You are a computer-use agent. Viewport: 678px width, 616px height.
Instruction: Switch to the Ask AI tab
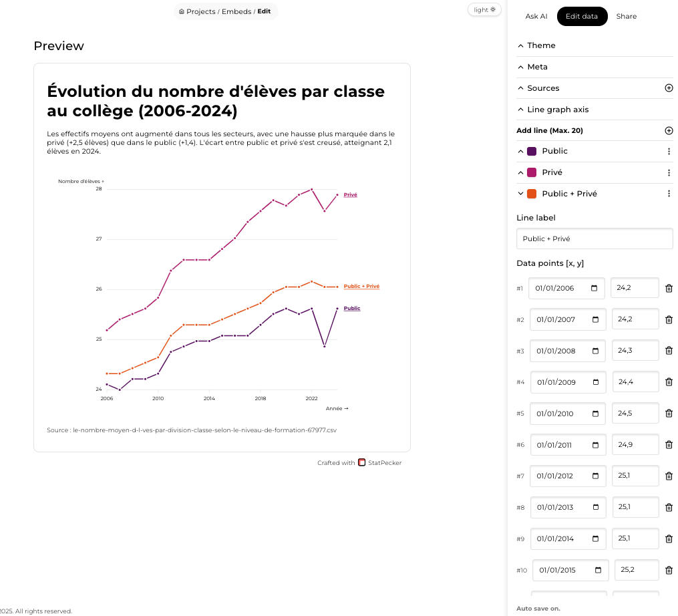[536, 17]
